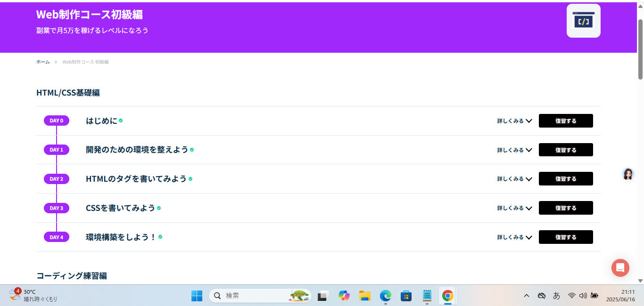This screenshot has height=306, width=644.
Task: Click the avatar assistant icon at right edge
Action: (x=627, y=174)
